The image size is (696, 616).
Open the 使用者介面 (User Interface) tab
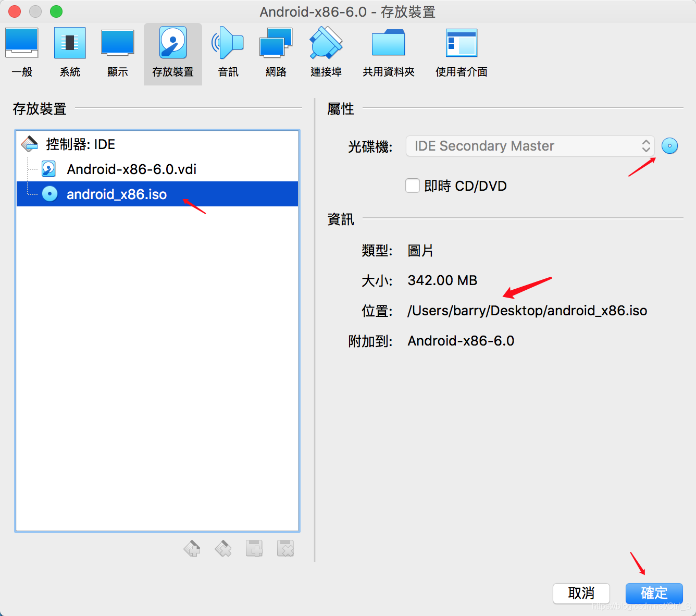point(462,53)
